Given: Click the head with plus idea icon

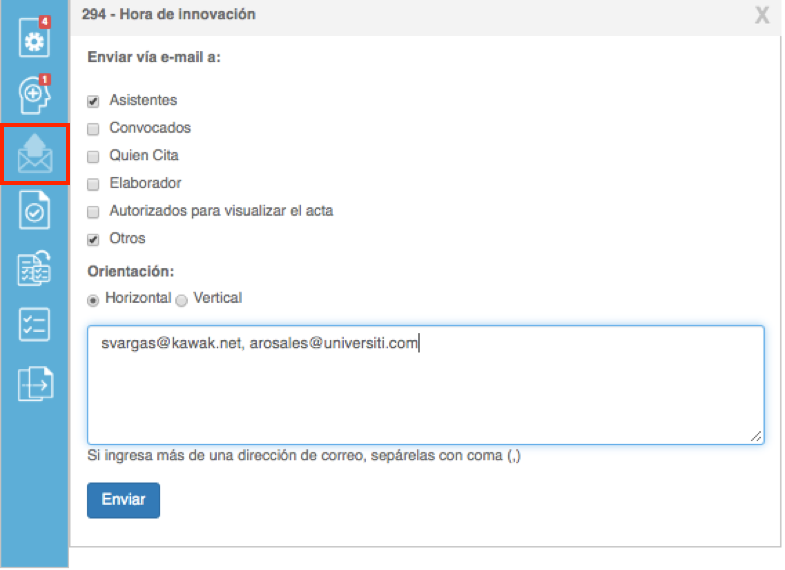Looking at the screenshot, I should click(34, 95).
